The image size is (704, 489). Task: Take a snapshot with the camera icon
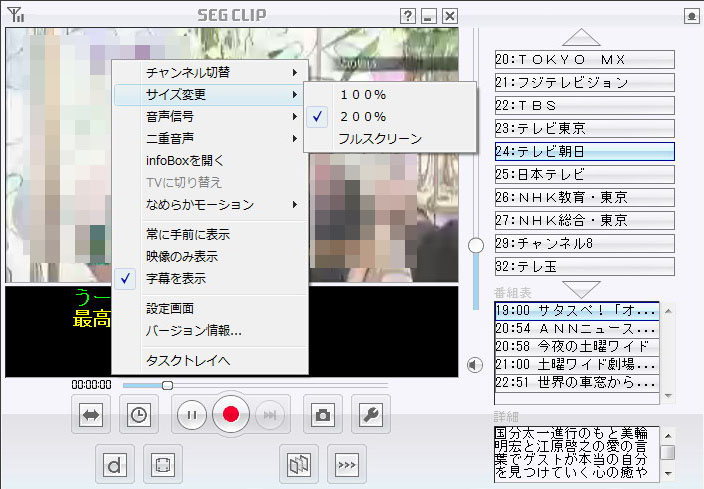click(323, 415)
